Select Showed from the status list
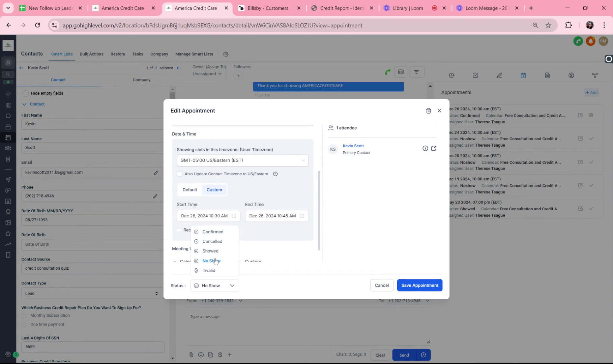613x364 pixels. click(x=210, y=251)
